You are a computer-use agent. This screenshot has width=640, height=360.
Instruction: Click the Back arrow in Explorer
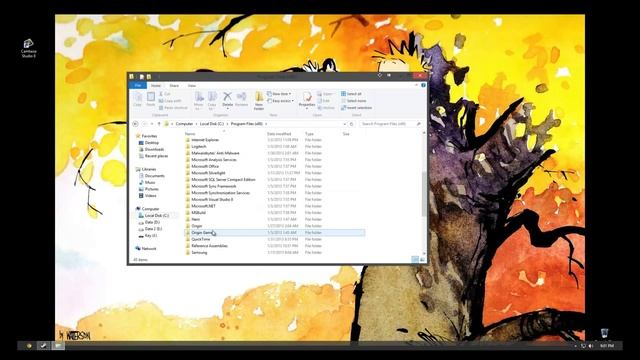[x=136, y=124]
